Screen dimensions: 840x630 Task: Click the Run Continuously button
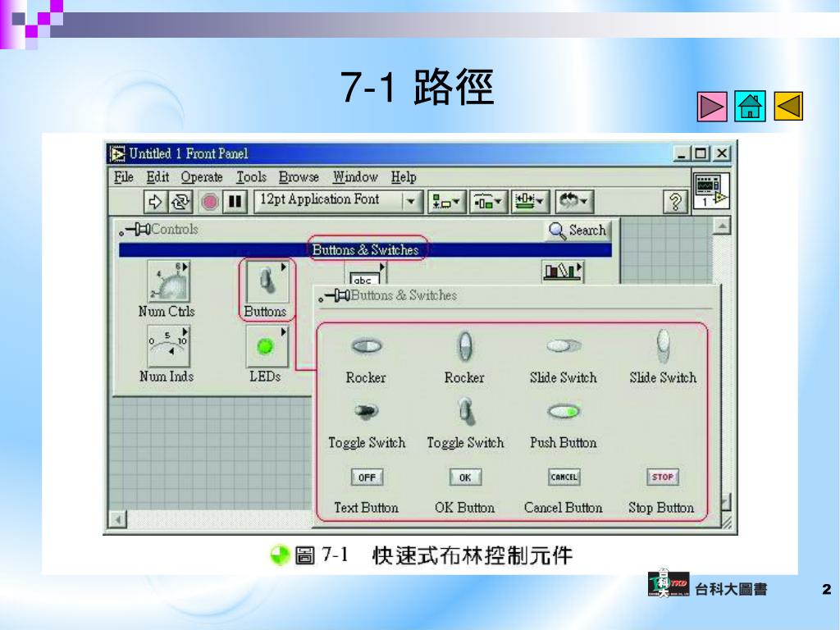click(x=180, y=202)
